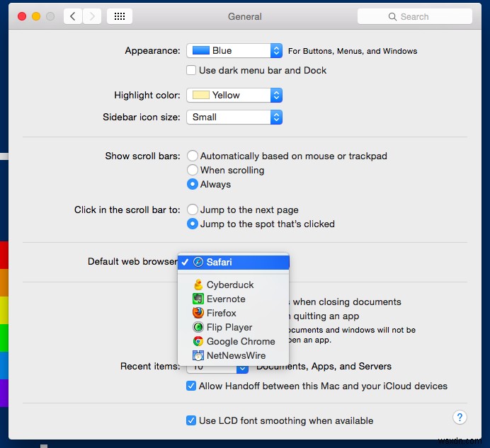The image size is (490, 448).
Task: Click inside the Search field
Action: (415, 16)
